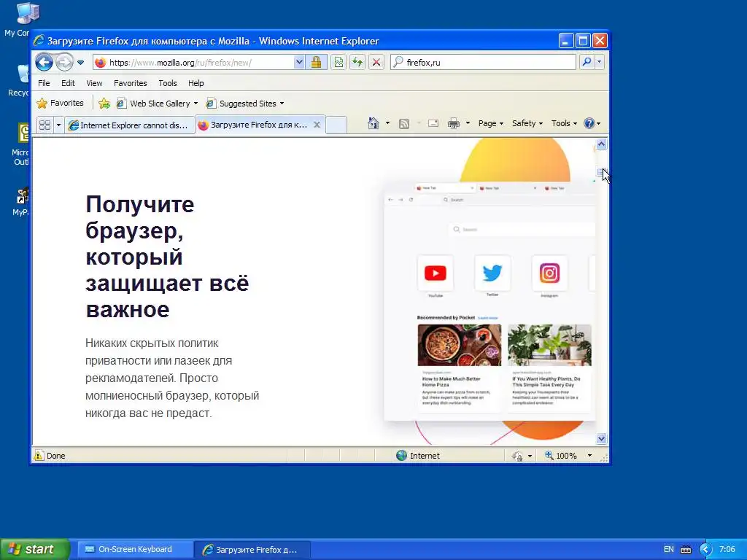
Task: Click the Search magnifier button
Action: click(x=587, y=62)
